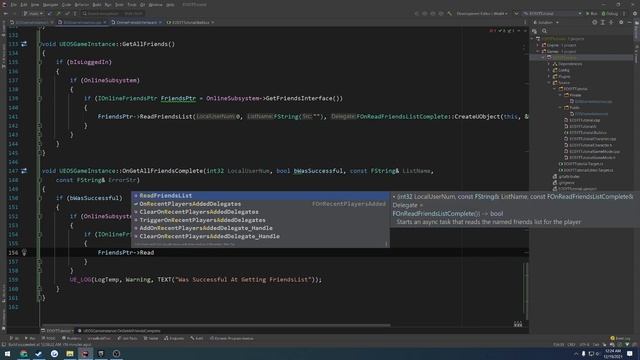640x360 pixels.
Task: Close the active EOSGameInstance editor tab
Action: coord(105,22)
